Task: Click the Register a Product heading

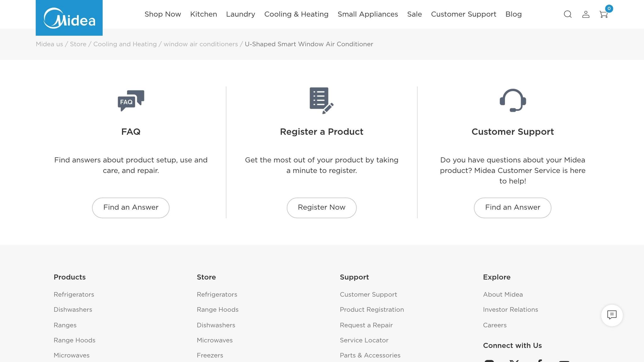Action: click(x=321, y=132)
